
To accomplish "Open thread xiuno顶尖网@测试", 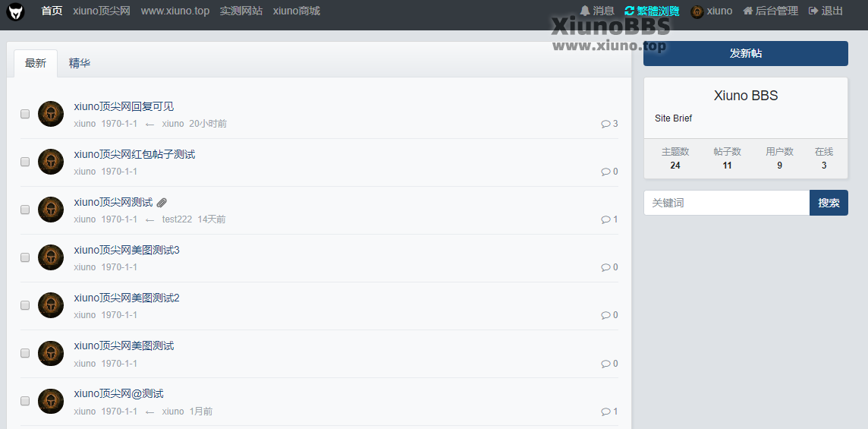I will click(118, 393).
